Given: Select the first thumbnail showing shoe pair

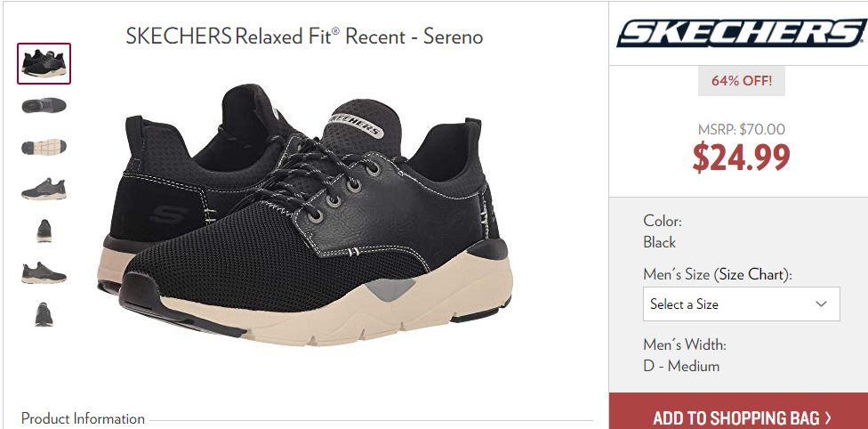Looking at the screenshot, I should coord(44,63).
